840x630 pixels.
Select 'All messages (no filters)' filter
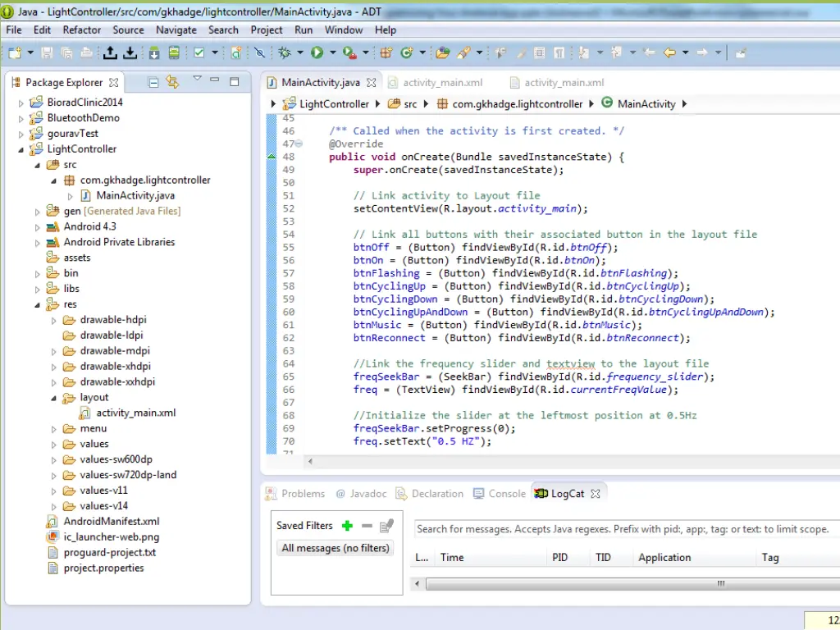(x=336, y=548)
